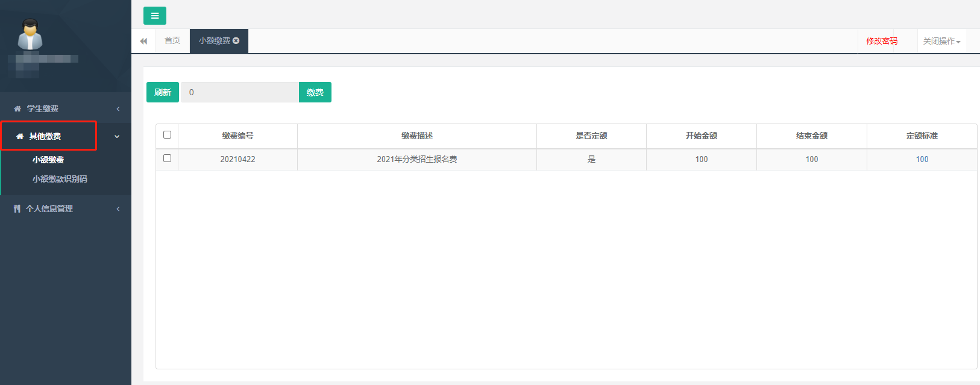This screenshot has width=980, height=385.
Task: Check the row checkbox for 20210422
Action: coord(167,158)
